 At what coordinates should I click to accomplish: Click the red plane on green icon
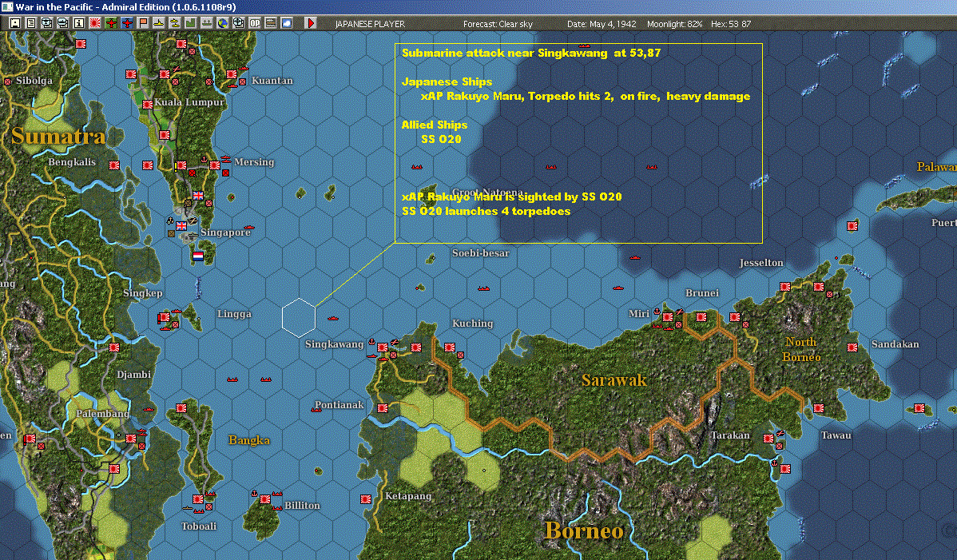tap(111, 23)
